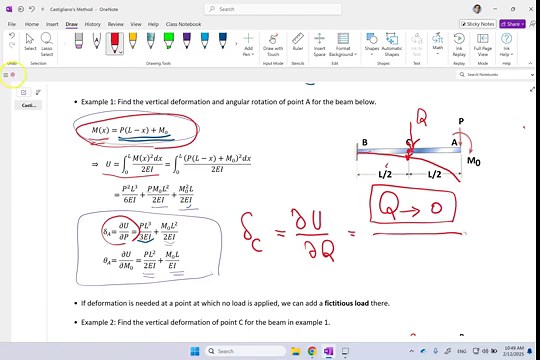Click the Share button
The width and height of the screenshot is (540, 360).
(x=512, y=24)
